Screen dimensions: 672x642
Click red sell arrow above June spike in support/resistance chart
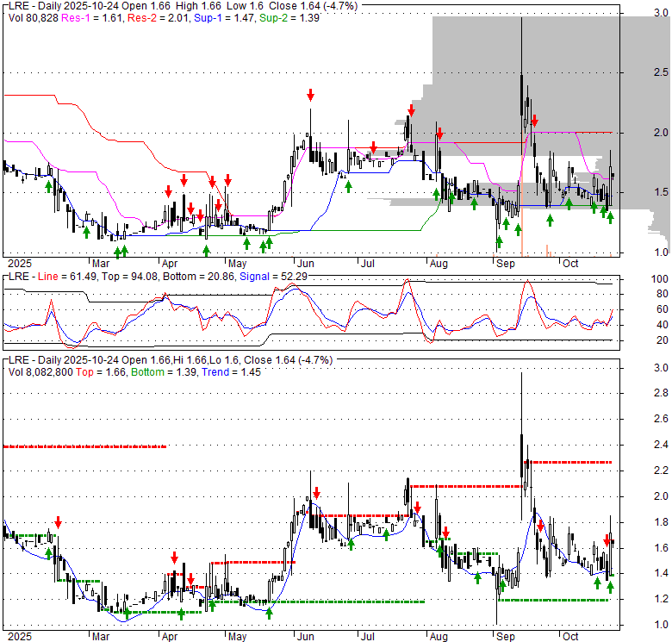[310, 95]
